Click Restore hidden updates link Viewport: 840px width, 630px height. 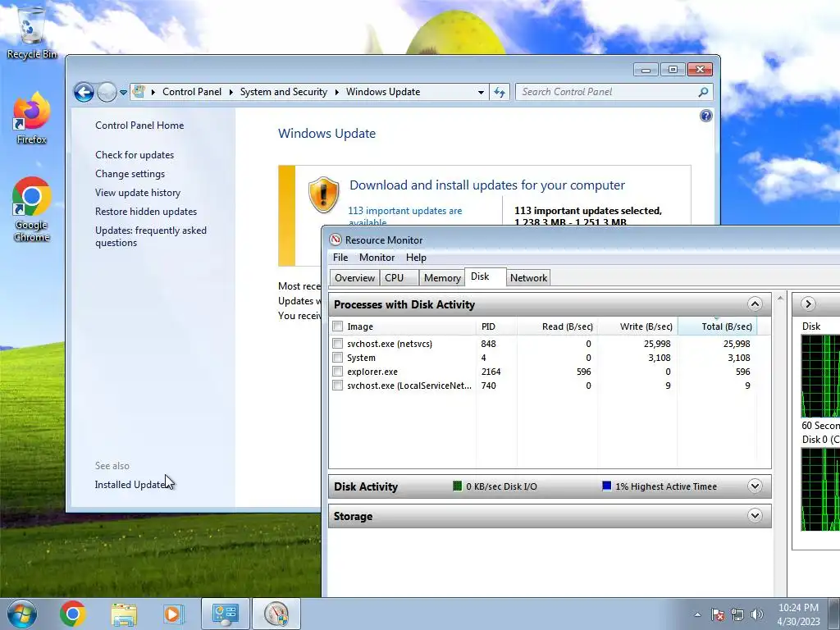[x=146, y=212]
